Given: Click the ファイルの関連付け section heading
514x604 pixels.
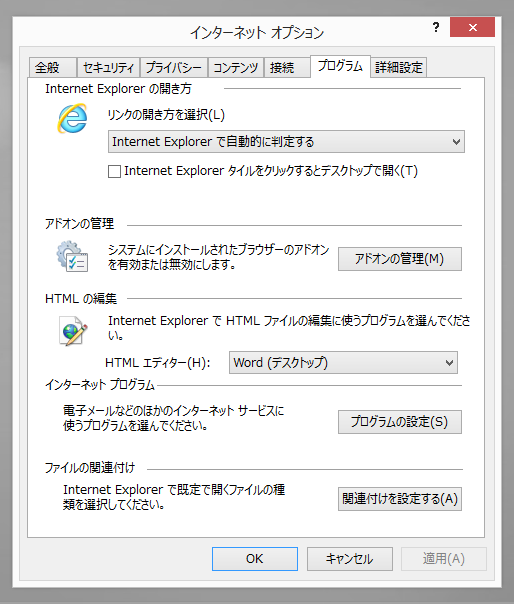Looking at the screenshot, I should tap(90, 468).
